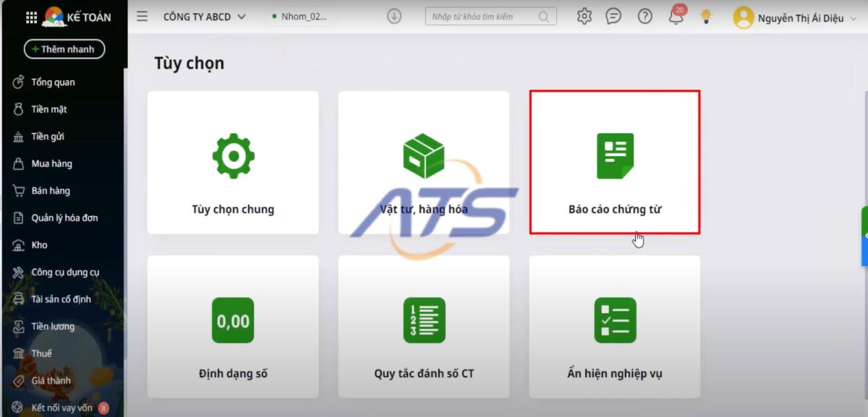The height and width of the screenshot is (417, 868).
Task: Go to Tiền mặt in sidebar
Action: 48,109
